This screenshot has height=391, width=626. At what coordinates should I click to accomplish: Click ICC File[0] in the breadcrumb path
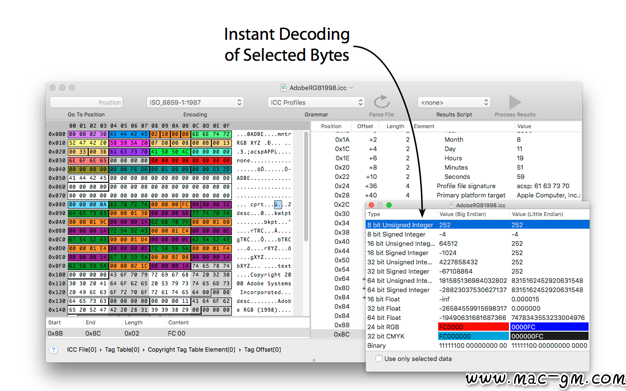(x=81, y=349)
